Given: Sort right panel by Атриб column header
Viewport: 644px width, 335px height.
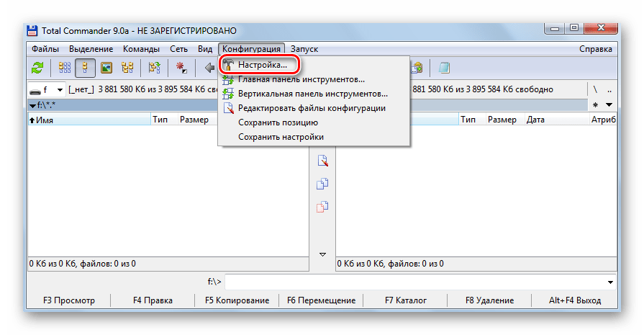Looking at the screenshot, I should [603, 120].
